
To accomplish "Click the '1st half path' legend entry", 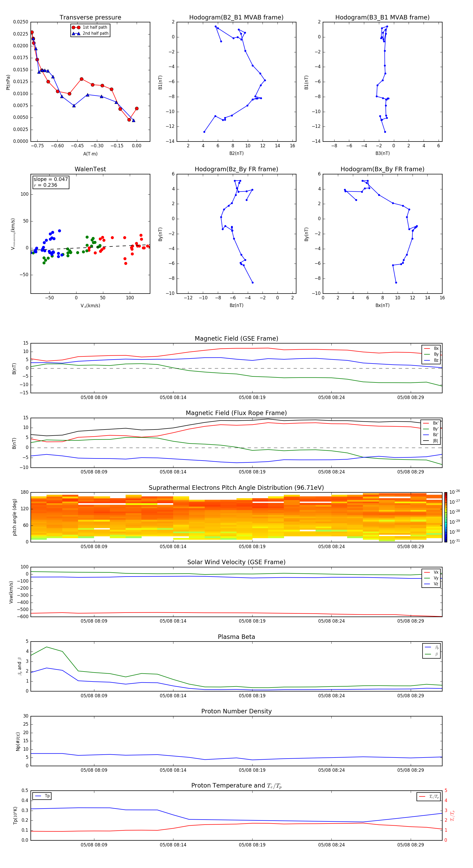I will tap(90, 27).
